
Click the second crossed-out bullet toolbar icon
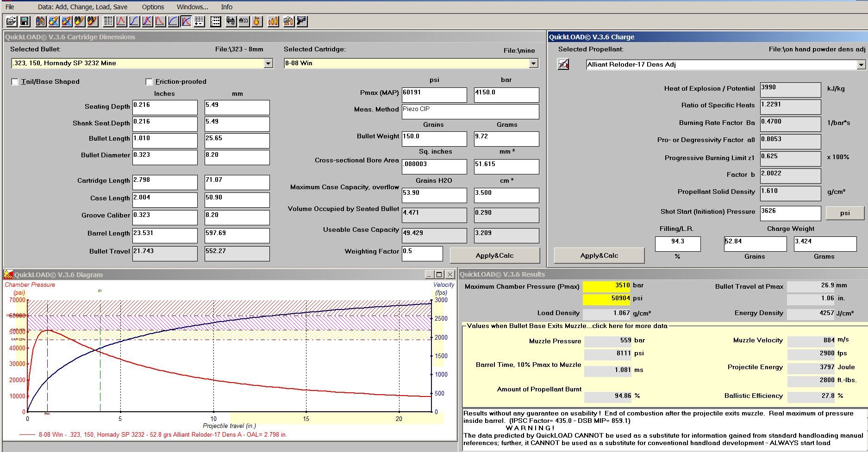[67, 21]
